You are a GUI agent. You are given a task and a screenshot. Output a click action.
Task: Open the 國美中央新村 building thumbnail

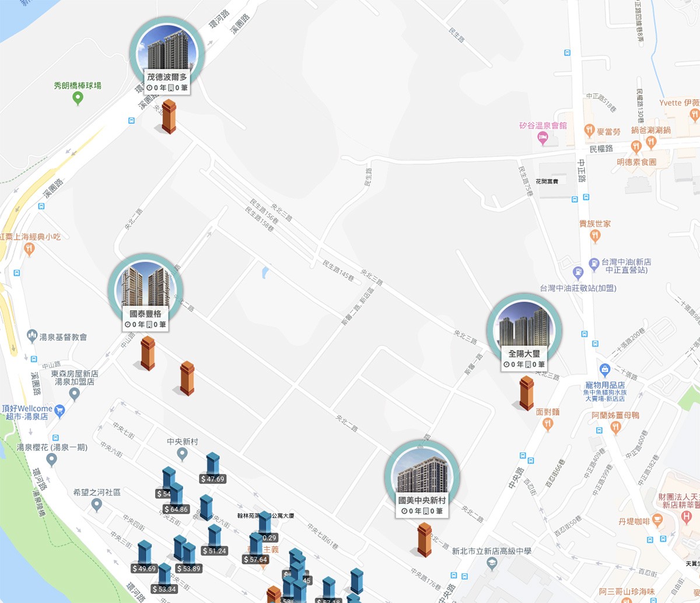pyautogui.click(x=422, y=477)
